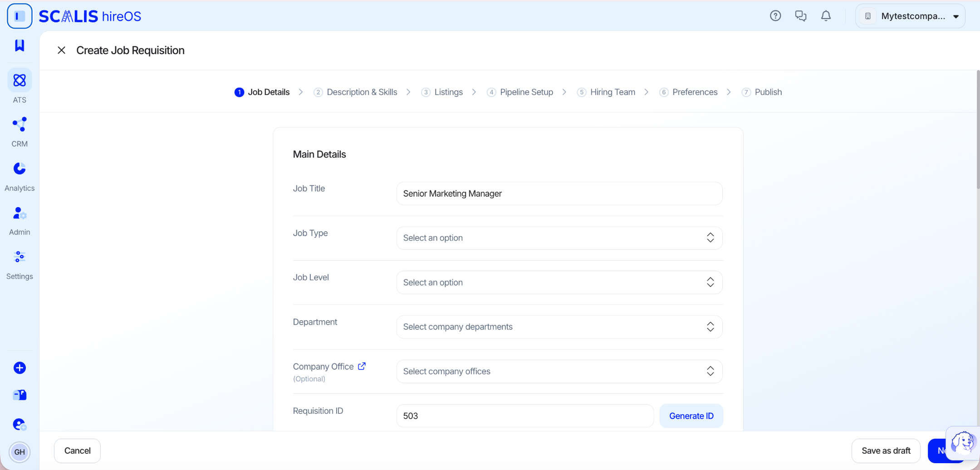Screen dimensions: 980x470
Task: Click the Generate ID button
Action: pyautogui.click(x=691, y=416)
